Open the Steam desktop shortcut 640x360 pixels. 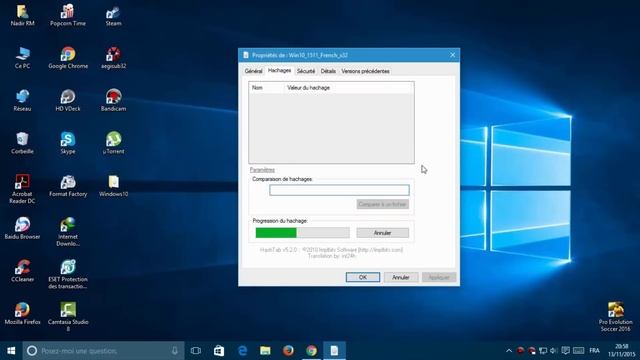[113, 16]
